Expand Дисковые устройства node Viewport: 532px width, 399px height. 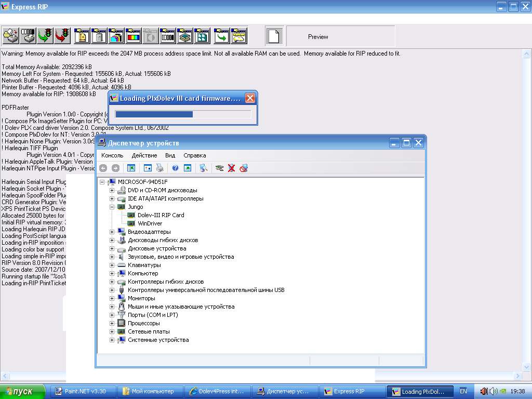pos(112,249)
